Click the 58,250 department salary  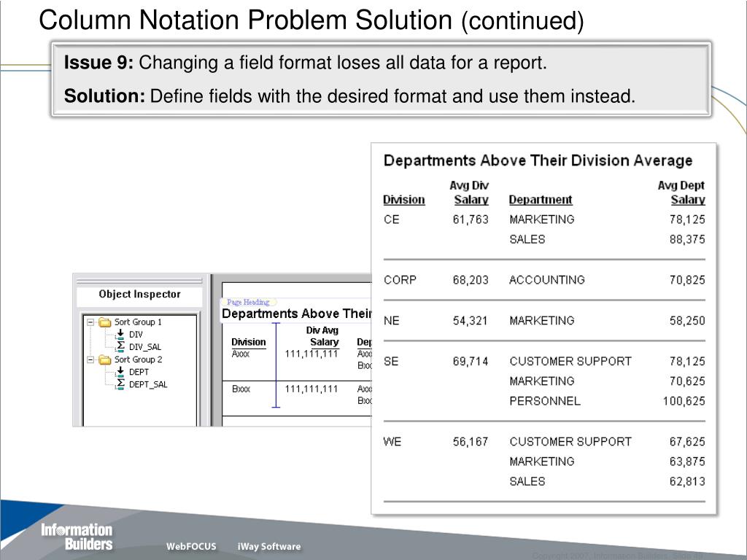coord(687,321)
